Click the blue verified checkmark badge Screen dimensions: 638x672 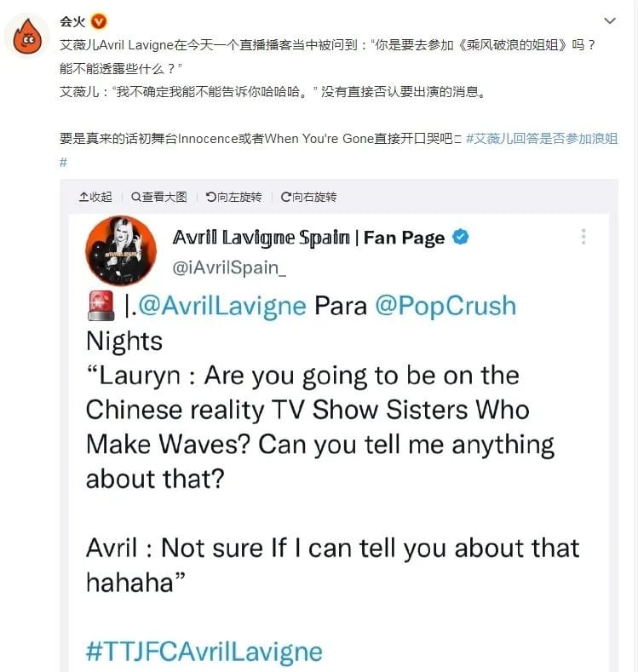coord(461,237)
